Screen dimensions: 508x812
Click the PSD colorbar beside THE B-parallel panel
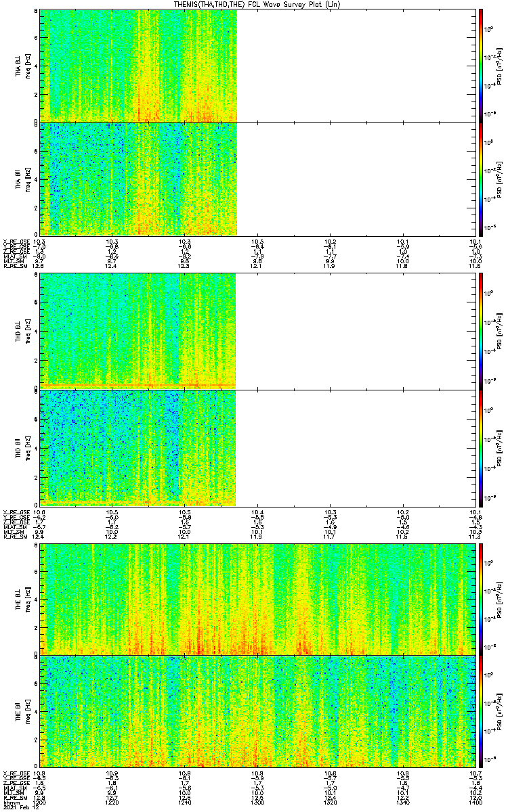tap(480, 712)
